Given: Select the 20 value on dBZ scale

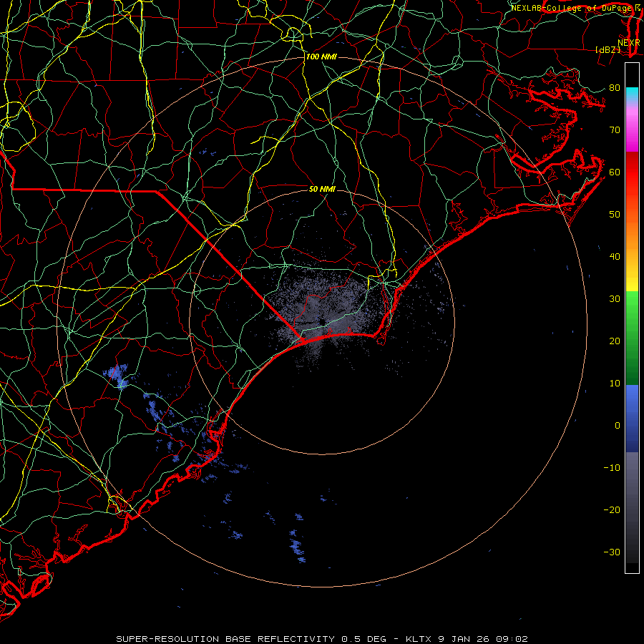Looking at the screenshot, I should (615, 341).
